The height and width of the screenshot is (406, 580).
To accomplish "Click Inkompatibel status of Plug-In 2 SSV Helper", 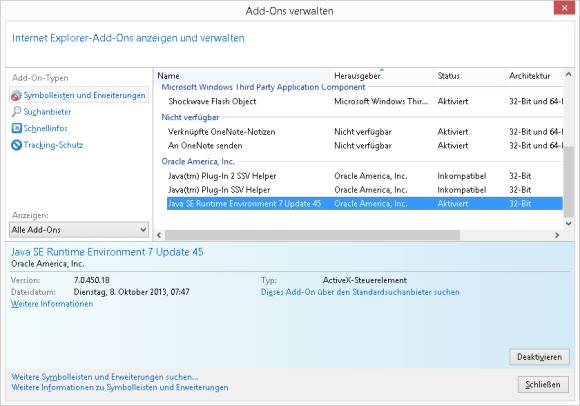I will tap(461, 176).
